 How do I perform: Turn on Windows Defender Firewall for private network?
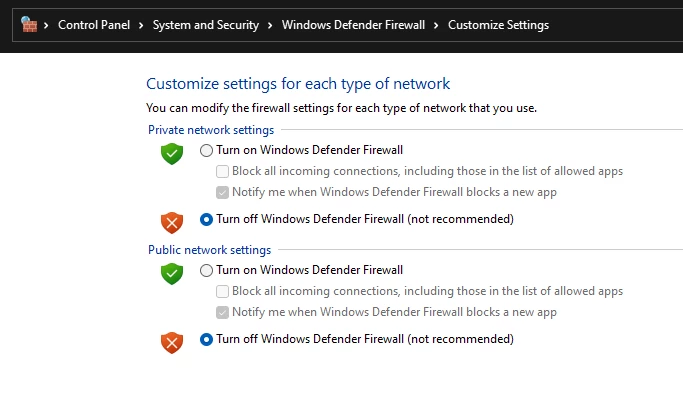pos(207,150)
